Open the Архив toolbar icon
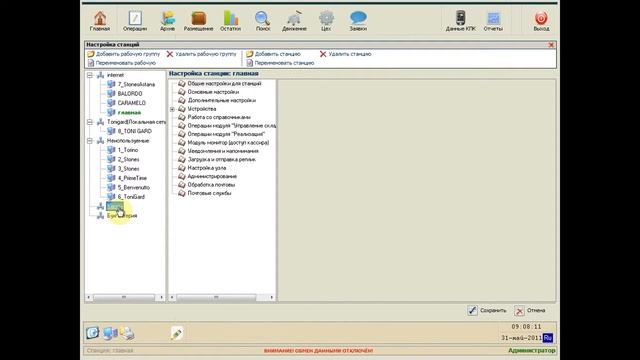 [x=167, y=21]
